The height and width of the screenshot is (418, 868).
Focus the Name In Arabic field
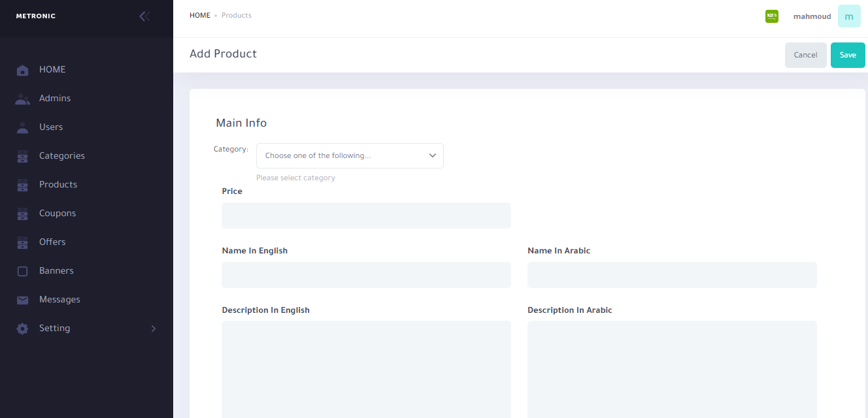tap(672, 275)
